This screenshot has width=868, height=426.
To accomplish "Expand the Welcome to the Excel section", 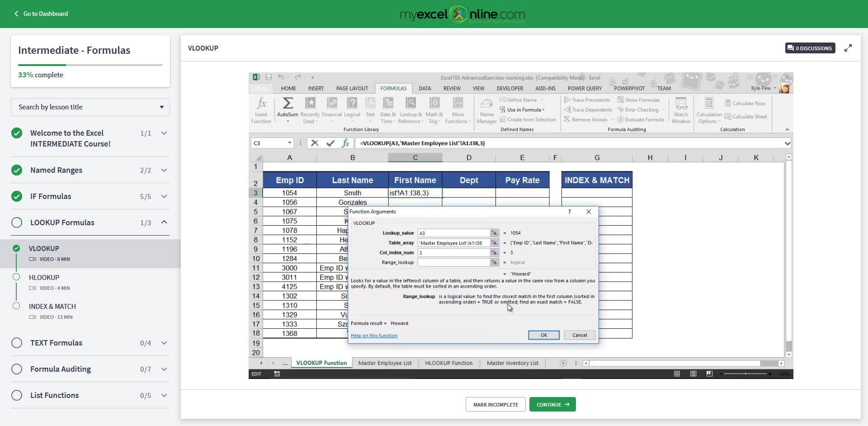I will coord(164,133).
